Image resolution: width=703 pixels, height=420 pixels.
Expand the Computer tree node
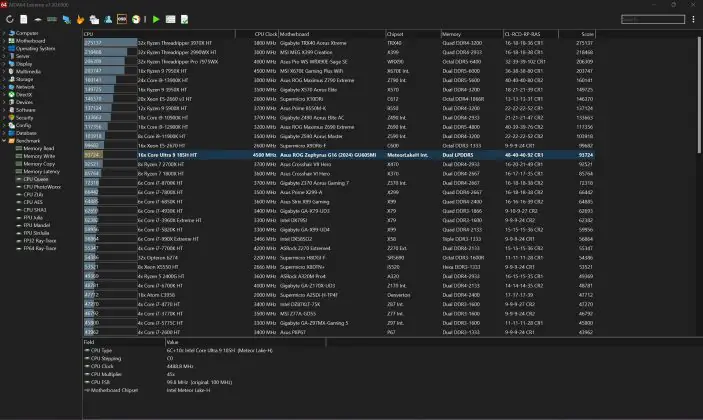pyautogui.click(x=4, y=33)
